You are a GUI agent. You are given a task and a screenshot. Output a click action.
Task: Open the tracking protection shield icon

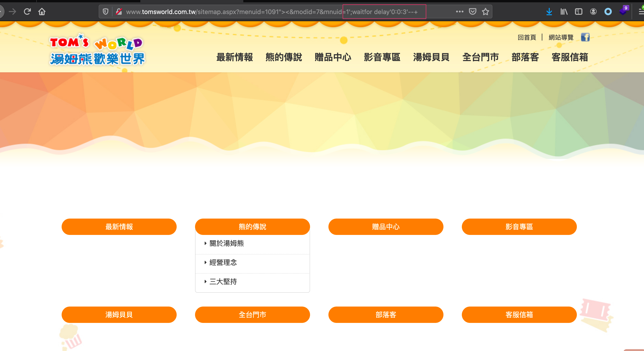click(106, 12)
